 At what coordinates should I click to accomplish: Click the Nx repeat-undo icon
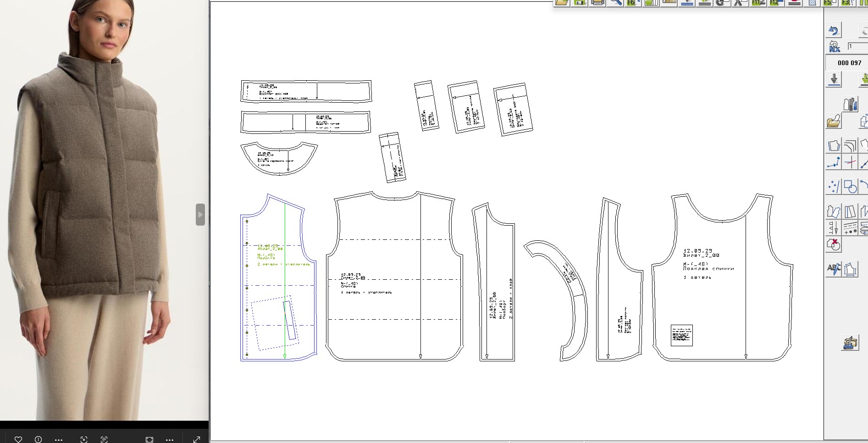pyautogui.click(x=834, y=46)
